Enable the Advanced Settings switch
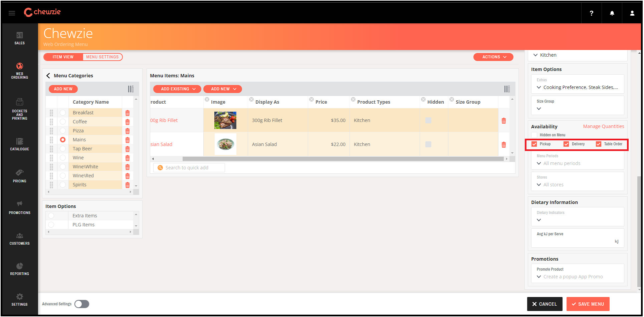 pyautogui.click(x=82, y=304)
